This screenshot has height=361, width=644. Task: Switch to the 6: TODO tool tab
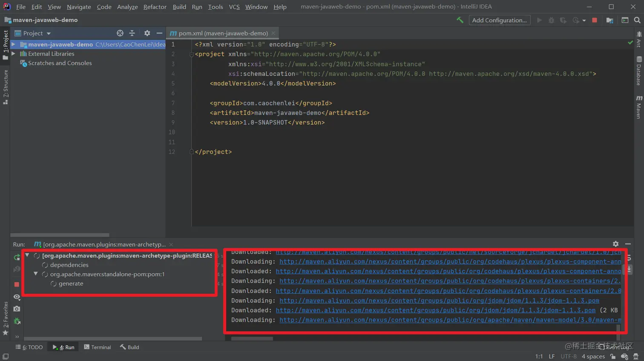pyautogui.click(x=29, y=347)
